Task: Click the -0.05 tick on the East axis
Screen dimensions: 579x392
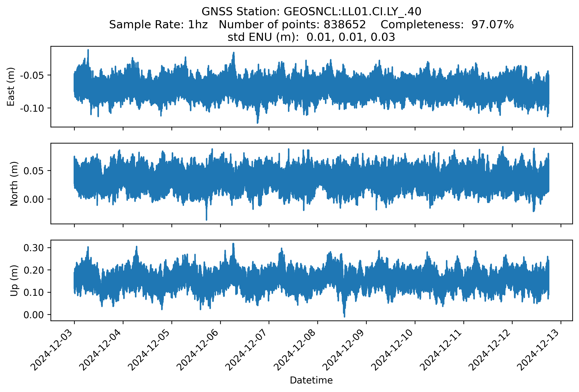Action: (x=32, y=75)
